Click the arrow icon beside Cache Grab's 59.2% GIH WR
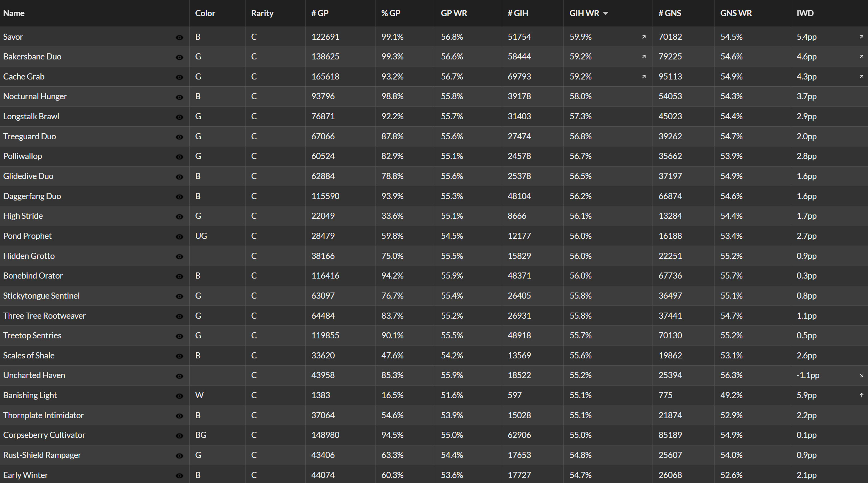The image size is (868, 483). (644, 77)
